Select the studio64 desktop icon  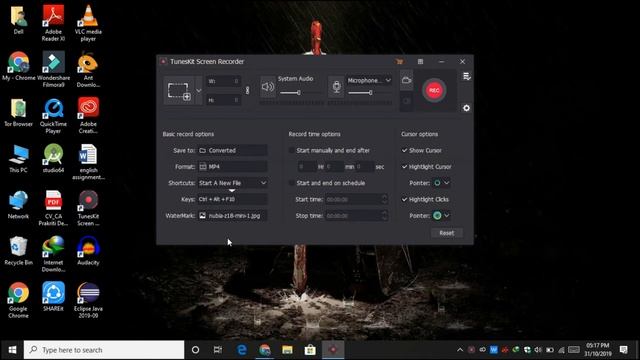coord(53,158)
